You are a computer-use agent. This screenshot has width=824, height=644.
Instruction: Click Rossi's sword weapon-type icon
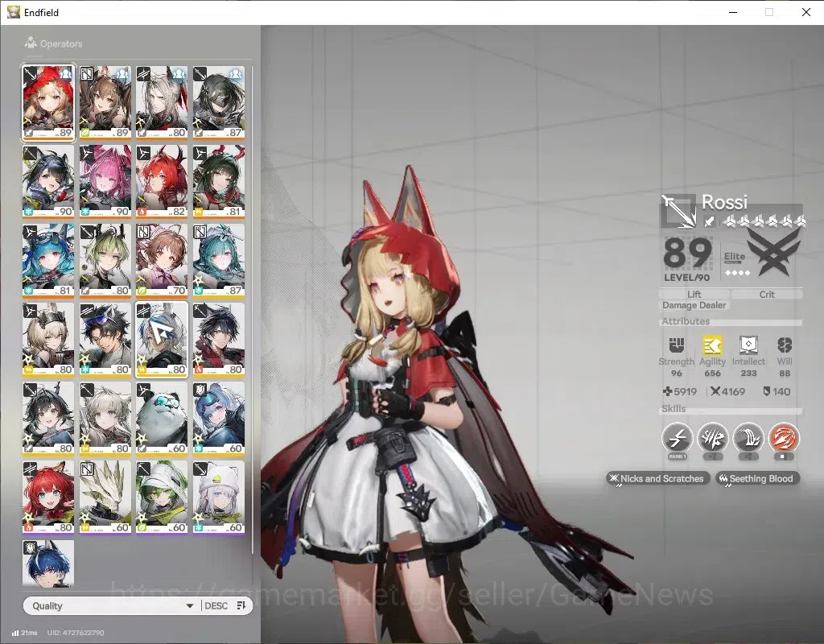709,222
